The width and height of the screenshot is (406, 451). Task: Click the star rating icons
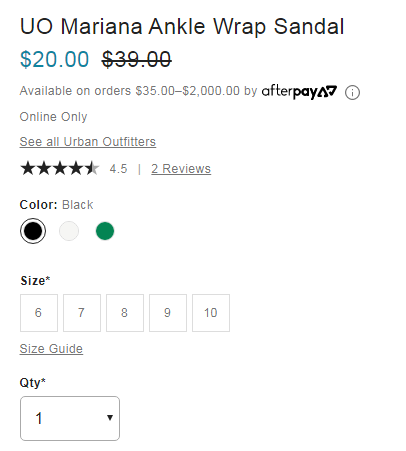60,168
